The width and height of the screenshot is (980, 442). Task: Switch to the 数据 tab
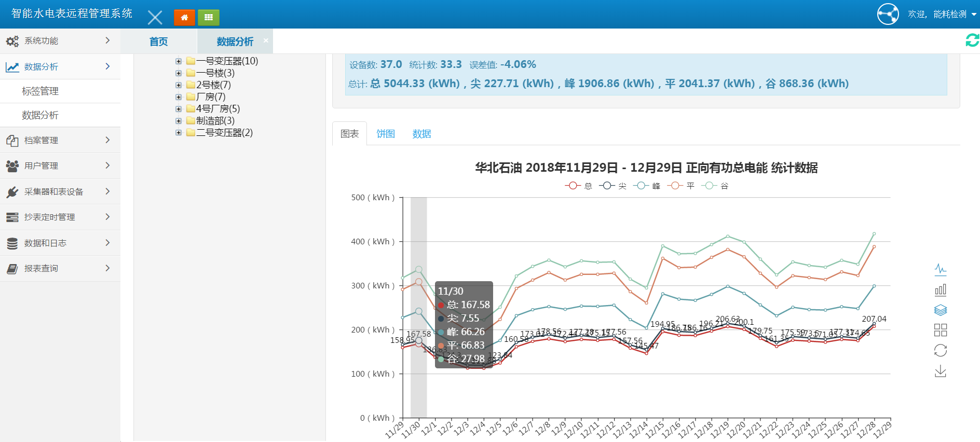[421, 134]
